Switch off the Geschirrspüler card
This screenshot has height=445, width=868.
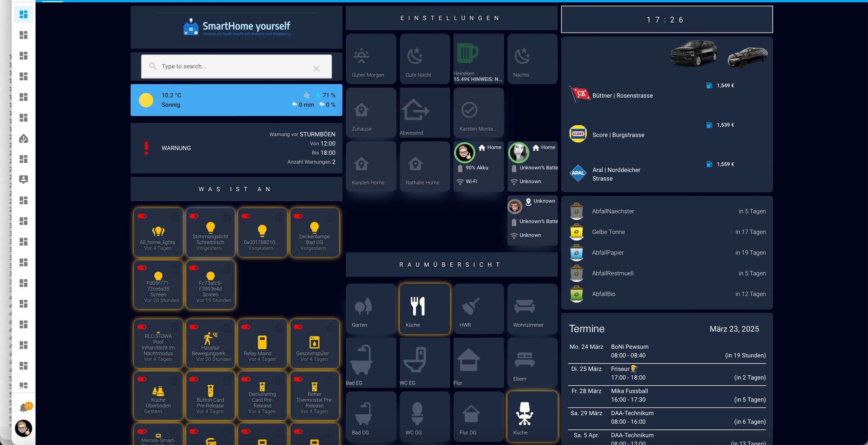click(x=315, y=343)
